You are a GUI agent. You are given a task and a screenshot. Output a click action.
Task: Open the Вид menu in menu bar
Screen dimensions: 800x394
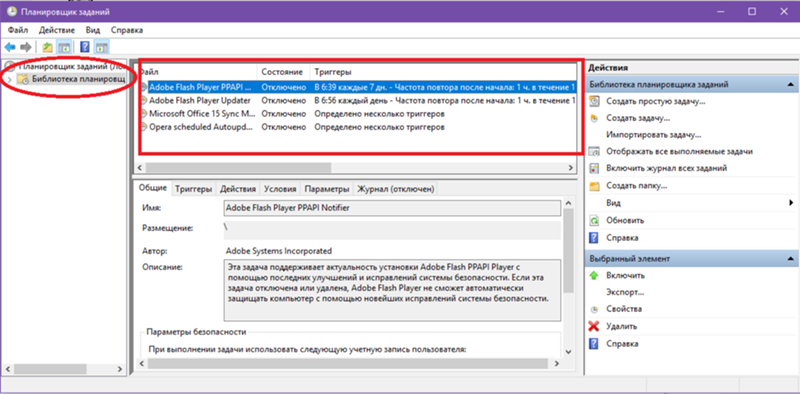coord(93,30)
